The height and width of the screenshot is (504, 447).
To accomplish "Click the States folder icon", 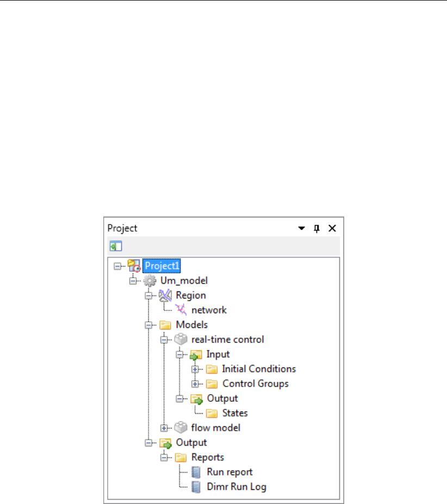I will click(x=212, y=413).
